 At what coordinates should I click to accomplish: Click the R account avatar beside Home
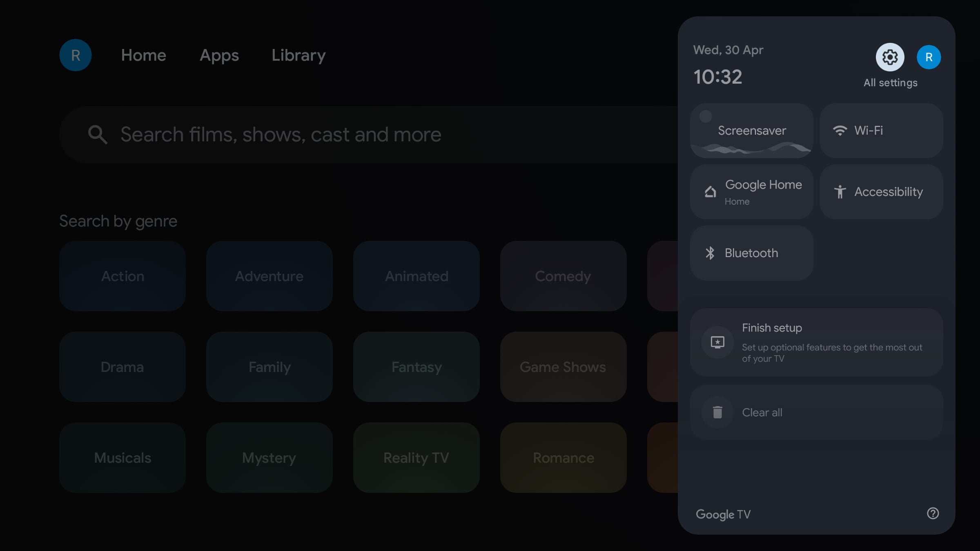[76, 55]
